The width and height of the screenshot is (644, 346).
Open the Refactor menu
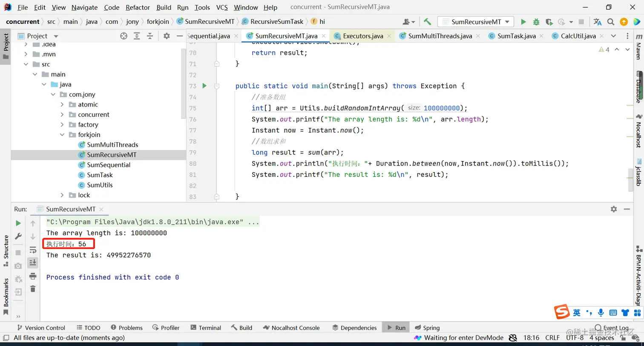click(138, 7)
